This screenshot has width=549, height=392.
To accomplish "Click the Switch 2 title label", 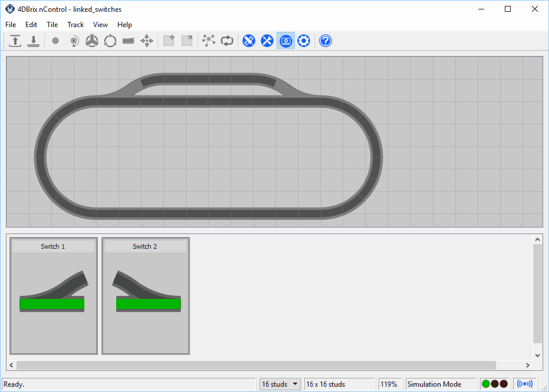I will pyautogui.click(x=144, y=246).
